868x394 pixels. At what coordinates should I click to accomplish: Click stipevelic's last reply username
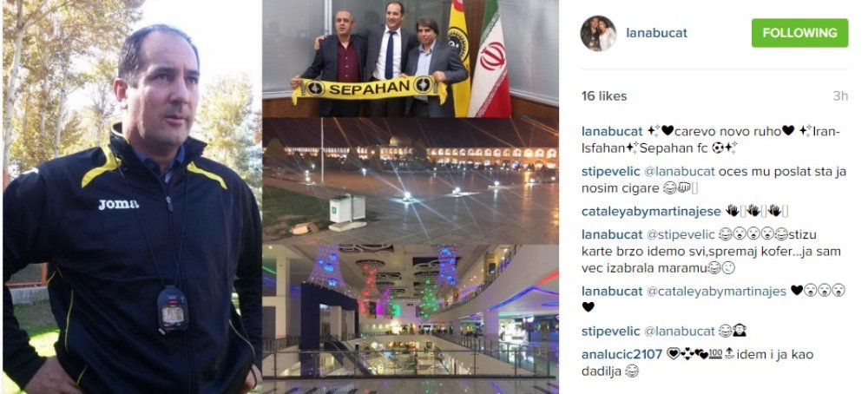[x=609, y=331]
